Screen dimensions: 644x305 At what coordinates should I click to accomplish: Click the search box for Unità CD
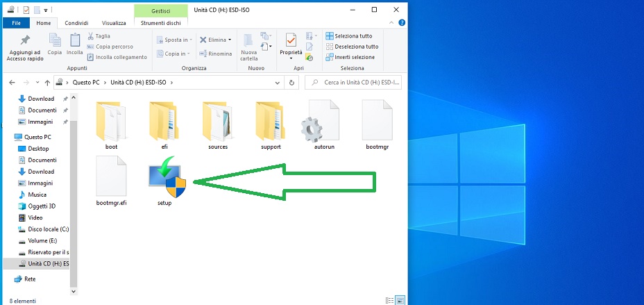pos(353,83)
